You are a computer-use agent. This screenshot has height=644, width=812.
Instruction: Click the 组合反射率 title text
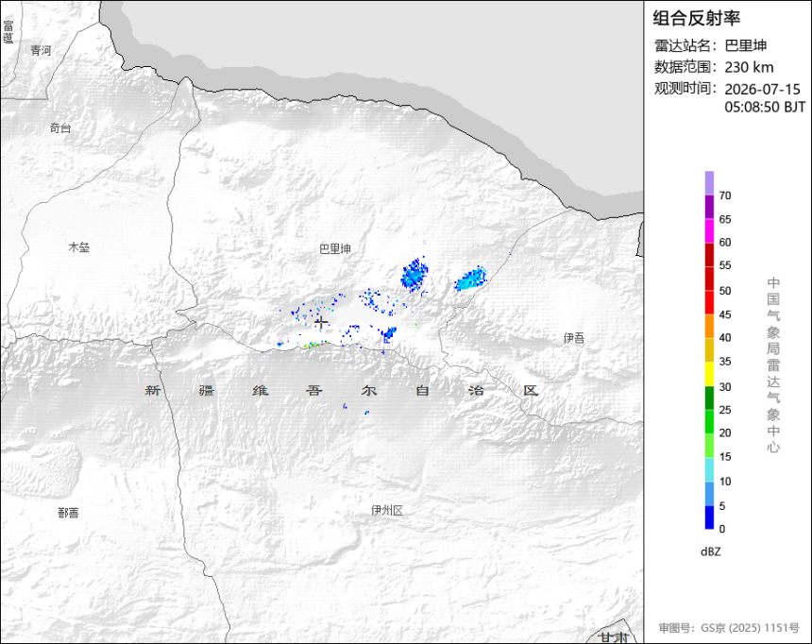696,18
